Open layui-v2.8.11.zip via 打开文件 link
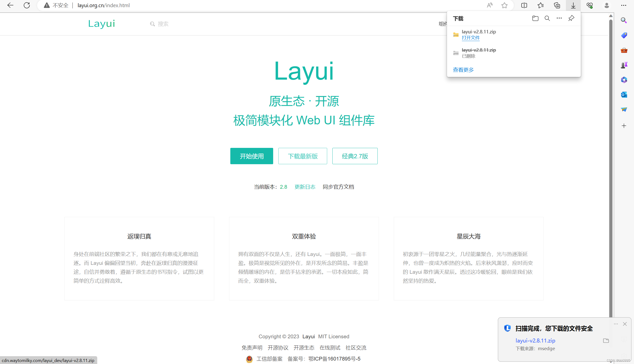 pyautogui.click(x=471, y=38)
